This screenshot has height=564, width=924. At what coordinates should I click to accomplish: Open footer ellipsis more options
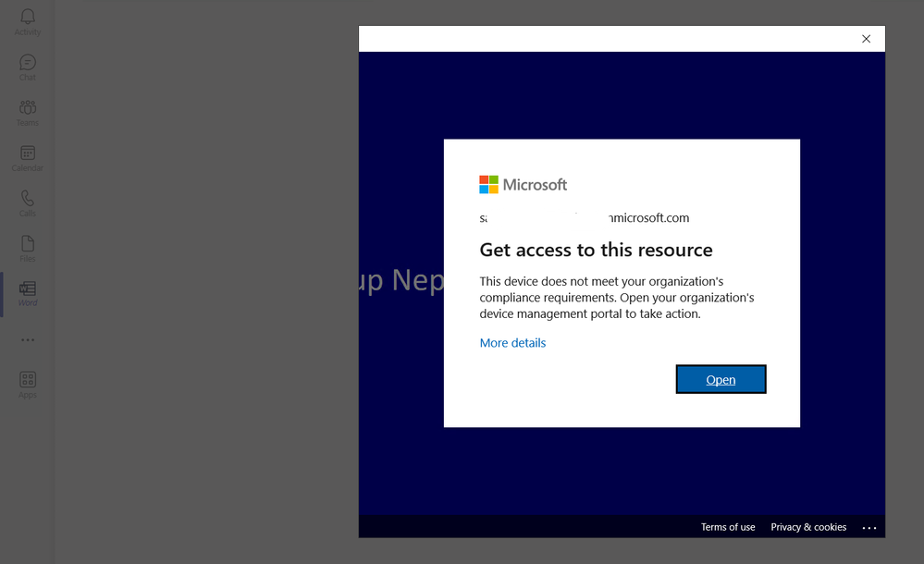[x=869, y=527]
